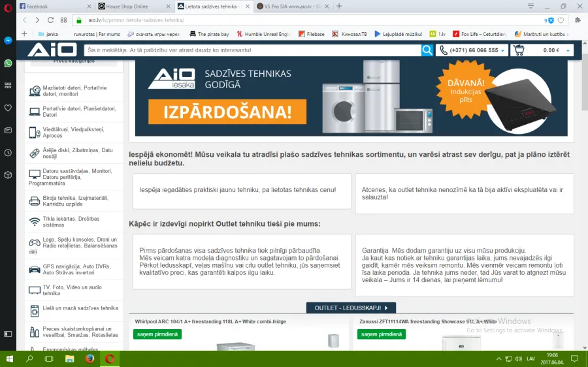The height and width of the screenshot is (367, 588).
Task: Click the volume icon in tray
Action: 519,359
